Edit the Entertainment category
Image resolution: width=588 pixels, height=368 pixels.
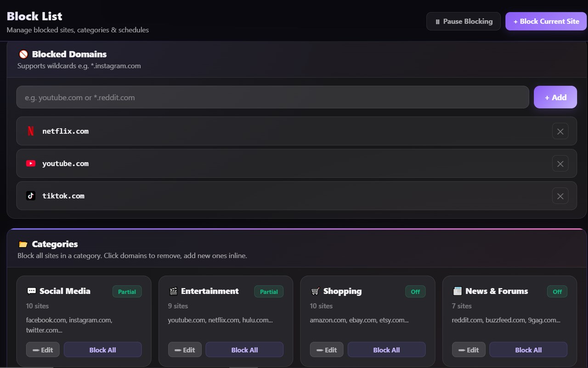(185, 350)
